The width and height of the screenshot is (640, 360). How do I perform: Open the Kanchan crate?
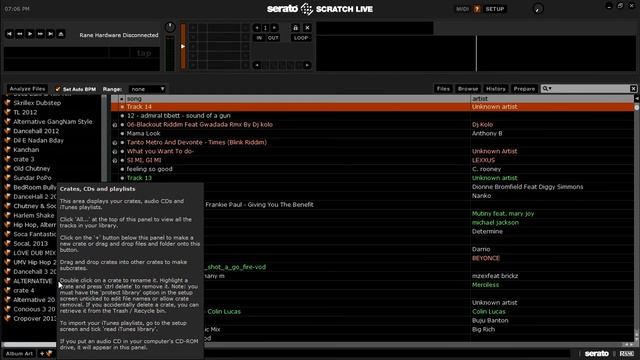pyautogui.click(x=26, y=150)
